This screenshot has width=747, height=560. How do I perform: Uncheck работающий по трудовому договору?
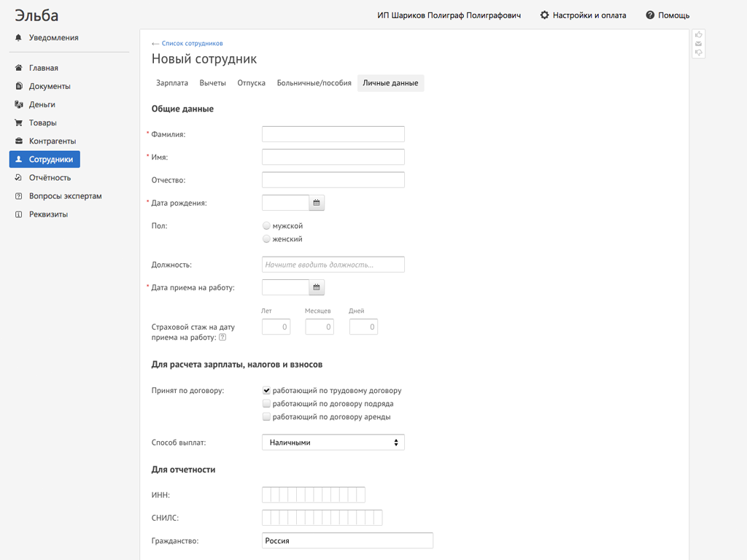[x=266, y=391]
